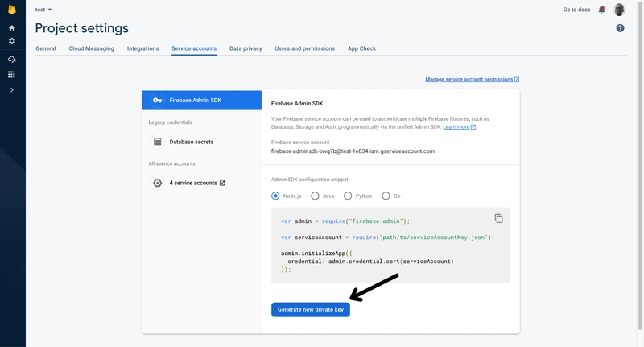Click the Firebase logo icon
The height and width of the screenshot is (347, 644).
pyautogui.click(x=12, y=9)
